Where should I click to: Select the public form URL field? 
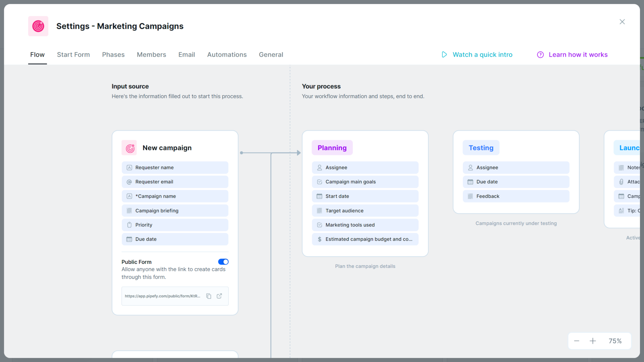coord(163,296)
